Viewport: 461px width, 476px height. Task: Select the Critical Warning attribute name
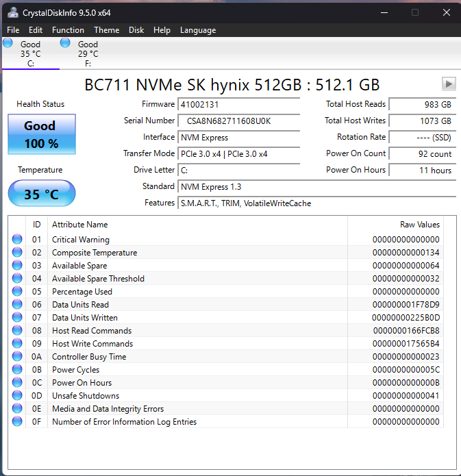click(x=81, y=240)
